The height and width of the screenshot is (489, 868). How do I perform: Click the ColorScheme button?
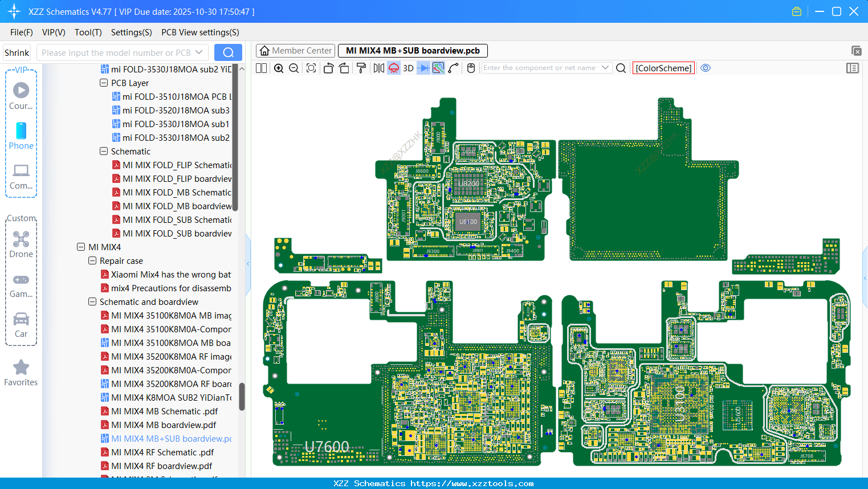[x=663, y=68]
